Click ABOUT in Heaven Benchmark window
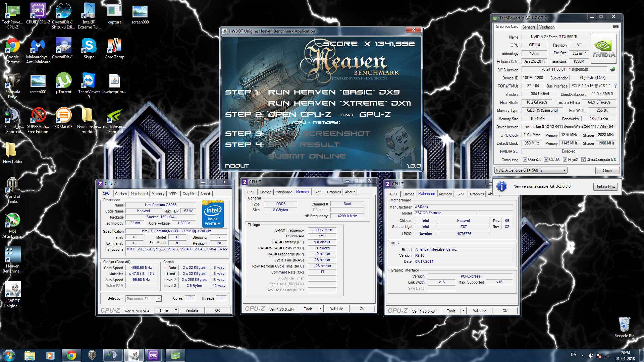The height and width of the screenshot is (362, 644). (237, 166)
